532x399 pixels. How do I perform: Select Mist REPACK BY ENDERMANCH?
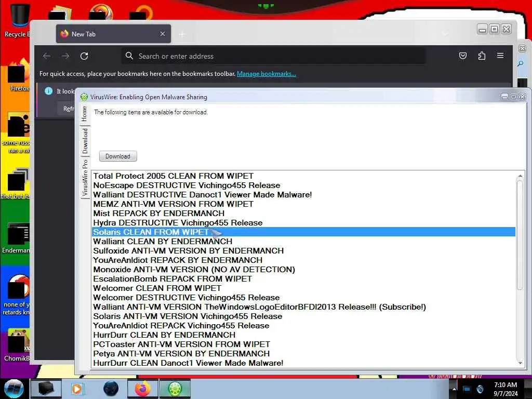tap(303, 213)
